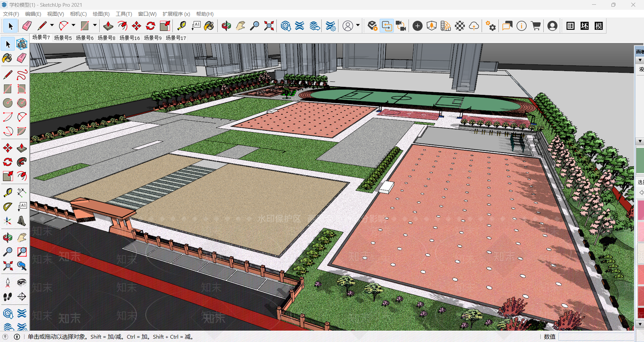Open the 文件(F) menu

[x=11, y=14]
